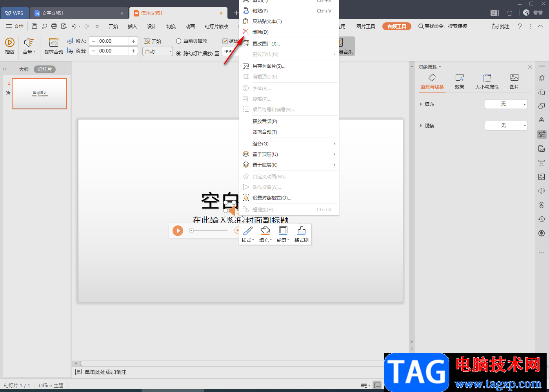The image size is (549, 392).
Task: Click the sidebar shapes icon
Action: (542, 106)
